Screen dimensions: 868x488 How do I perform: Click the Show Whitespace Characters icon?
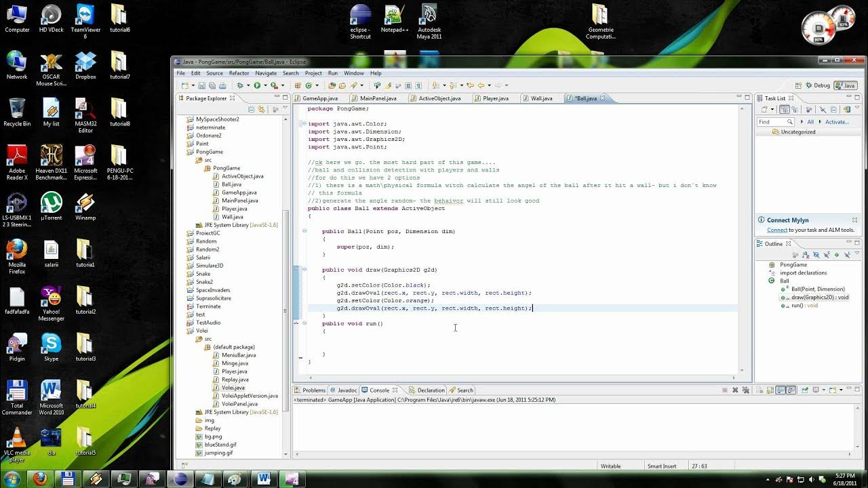tap(418, 85)
